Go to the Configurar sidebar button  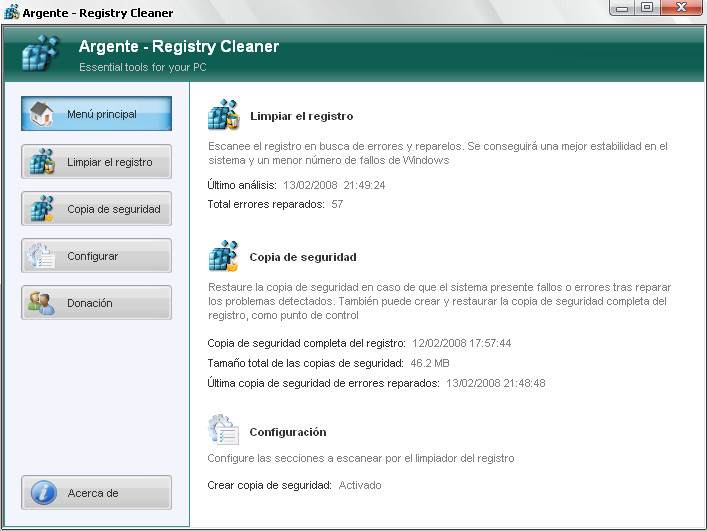(96, 256)
